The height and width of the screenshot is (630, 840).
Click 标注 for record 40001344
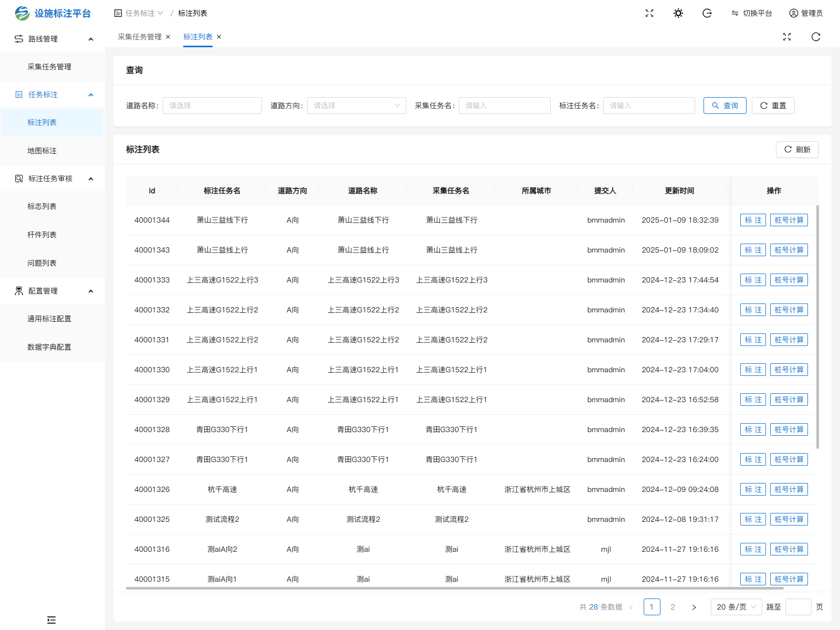click(x=753, y=220)
